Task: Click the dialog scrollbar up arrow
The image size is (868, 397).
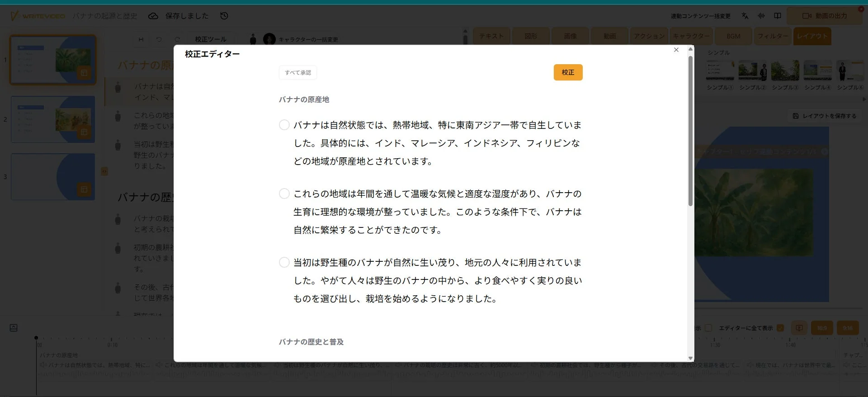Action: click(690, 49)
